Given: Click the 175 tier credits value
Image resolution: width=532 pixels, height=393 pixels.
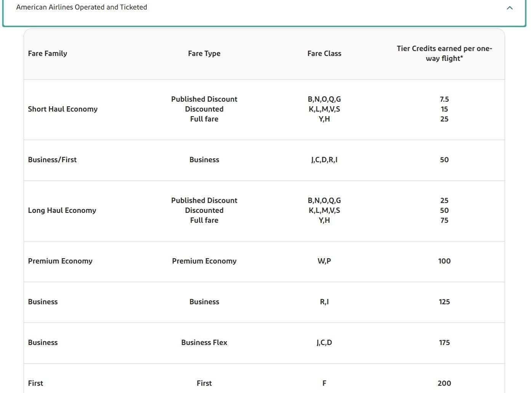Looking at the screenshot, I should 444,343.
